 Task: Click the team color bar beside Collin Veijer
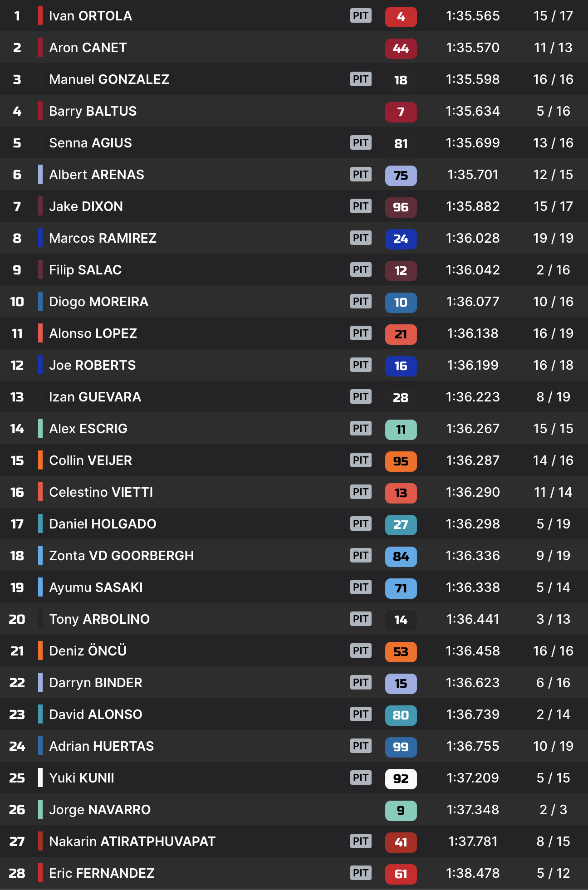(40, 460)
